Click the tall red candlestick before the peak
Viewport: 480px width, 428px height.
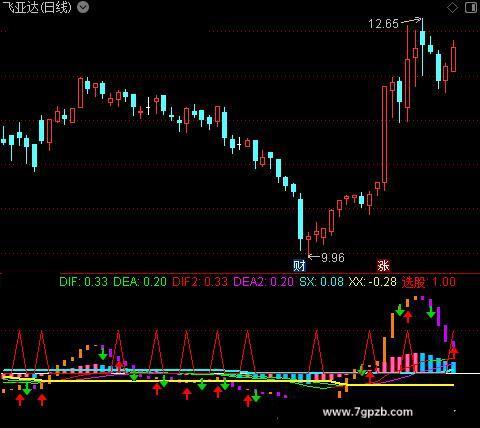coord(385,138)
